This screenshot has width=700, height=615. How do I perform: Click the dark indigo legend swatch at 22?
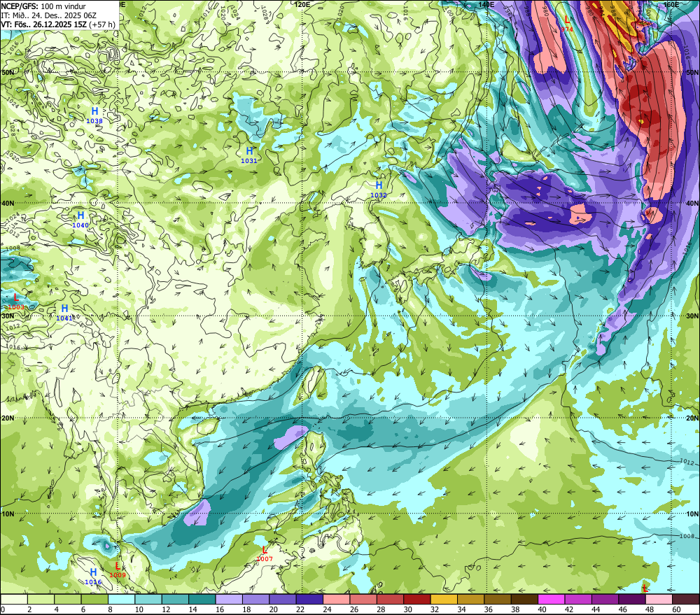310,599
